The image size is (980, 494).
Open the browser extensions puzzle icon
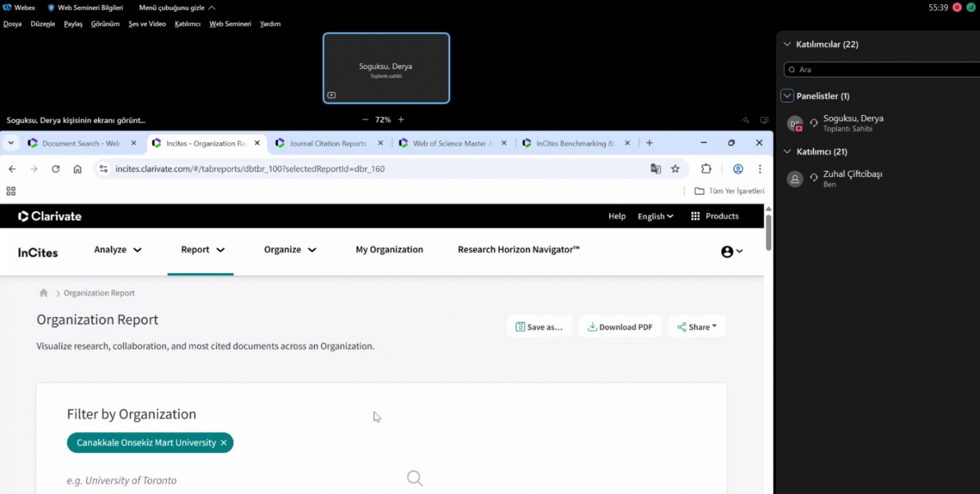coord(706,169)
